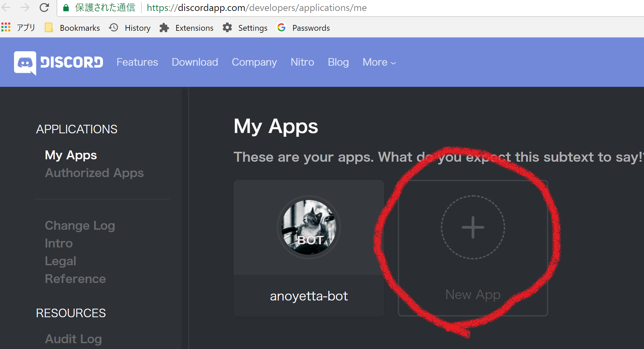Reload the page with refresh icon

pyautogui.click(x=44, y=7)
